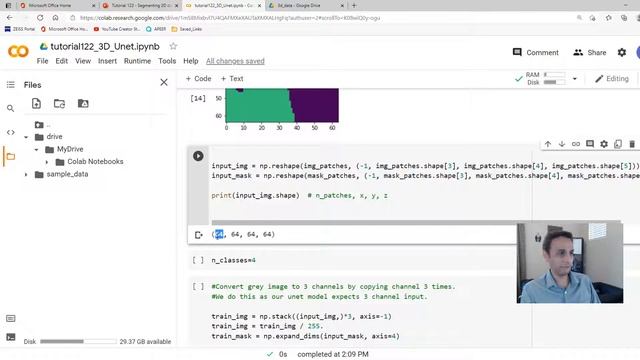
Task: Open browser home button
Action: click(56, 18)
